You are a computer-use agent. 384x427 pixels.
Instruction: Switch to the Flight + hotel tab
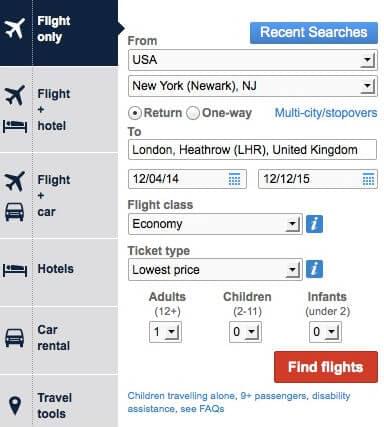(x=59, y=110)
